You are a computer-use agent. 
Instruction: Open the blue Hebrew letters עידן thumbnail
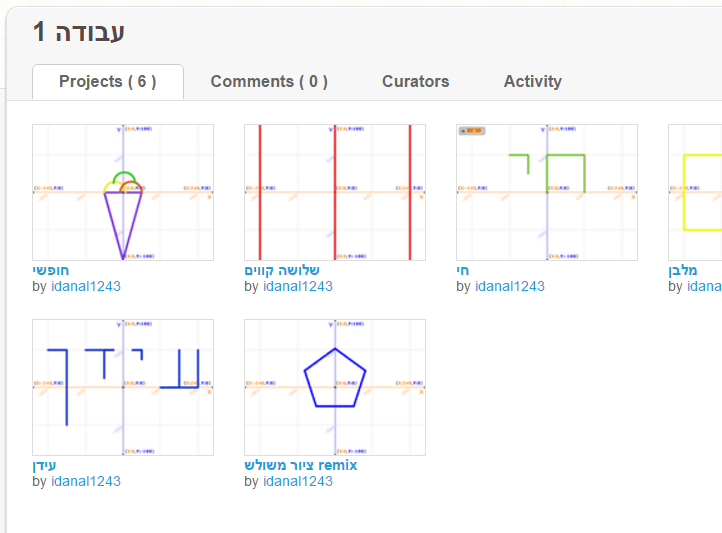coord(123,388)
